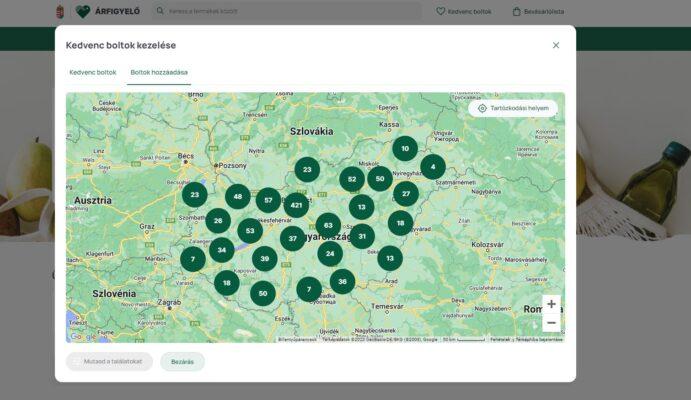Zoom in the map with plus

tap(551, 304)
